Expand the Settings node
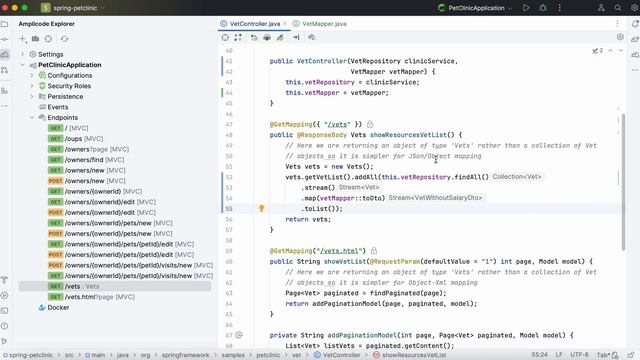The image size is (640, 360). pyautogui.click(x=22, y=54)
